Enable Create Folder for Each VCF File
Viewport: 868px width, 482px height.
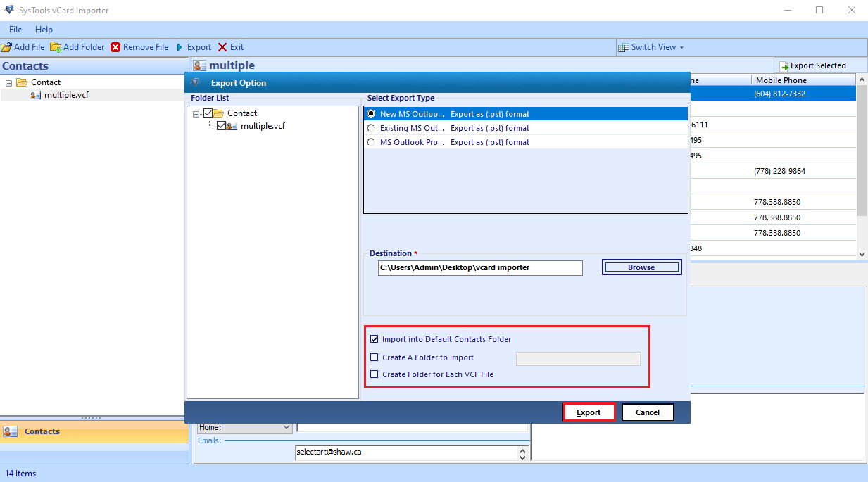(x=375, y=374)
